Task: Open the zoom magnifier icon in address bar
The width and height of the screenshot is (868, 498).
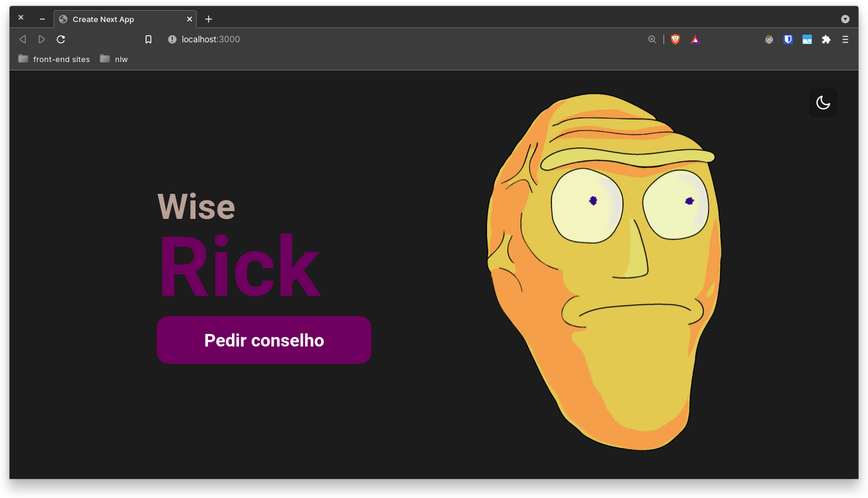Action: tap(652, 39)
